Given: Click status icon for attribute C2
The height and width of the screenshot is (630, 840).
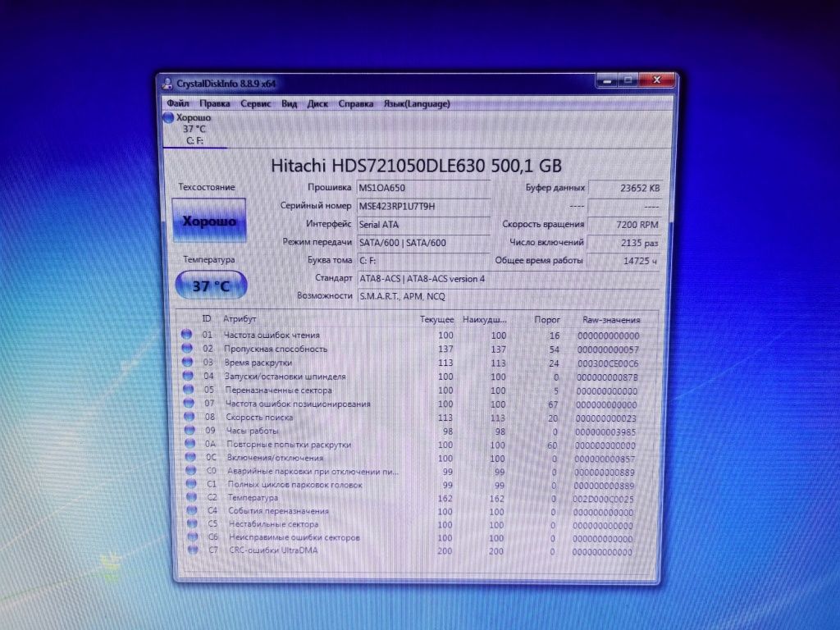Looking at the screenshot, I should tap(192, 497).
